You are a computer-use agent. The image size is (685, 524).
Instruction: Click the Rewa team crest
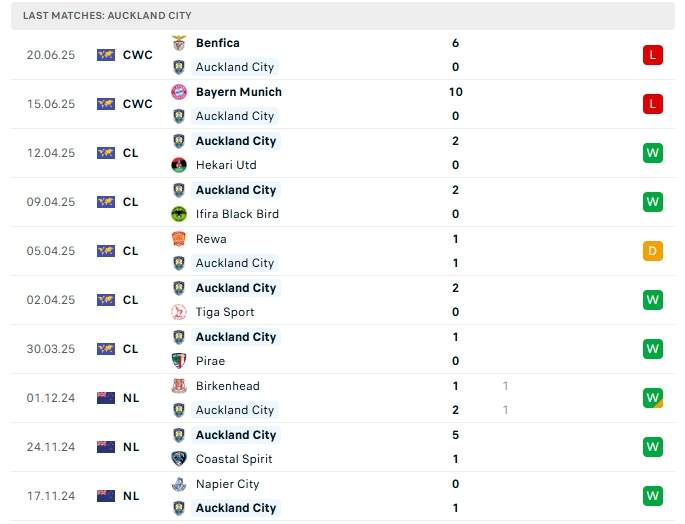coord(179,239)
